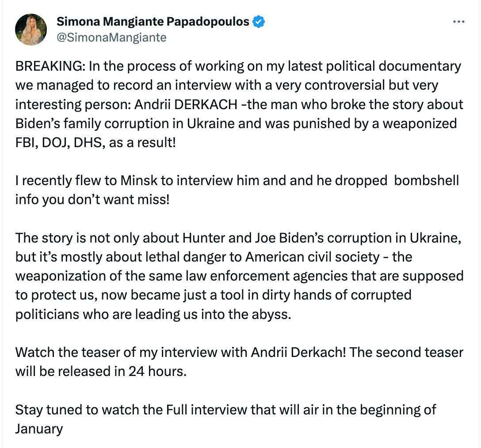
Task: Open Simona Mangiante's profile picture
Action: click(31, 30)
